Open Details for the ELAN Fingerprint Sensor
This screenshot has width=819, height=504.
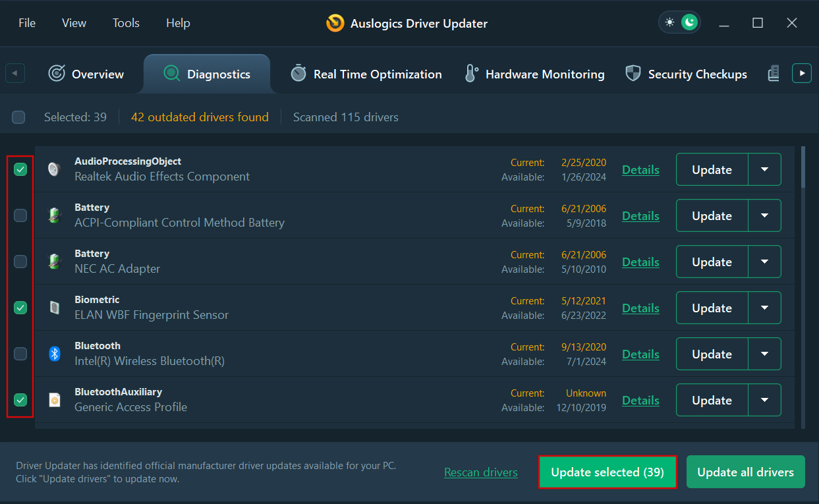[x=640, y=308]
